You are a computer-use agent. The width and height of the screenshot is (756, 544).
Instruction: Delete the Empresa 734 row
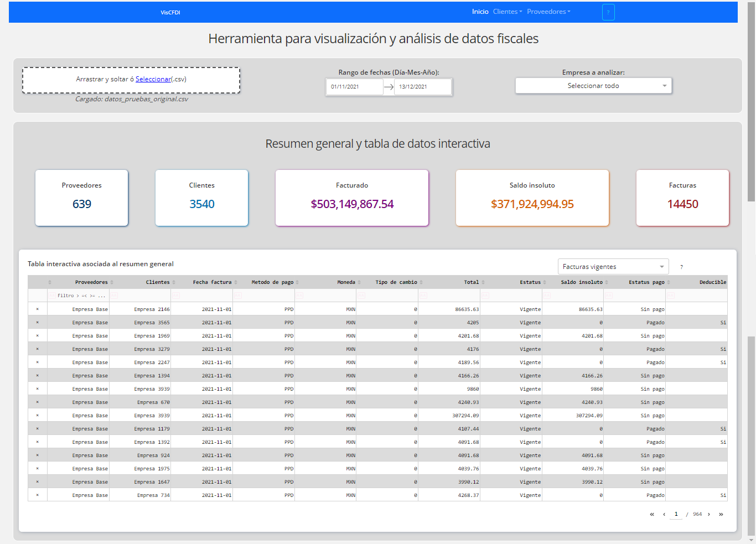[x=38, y=495]
